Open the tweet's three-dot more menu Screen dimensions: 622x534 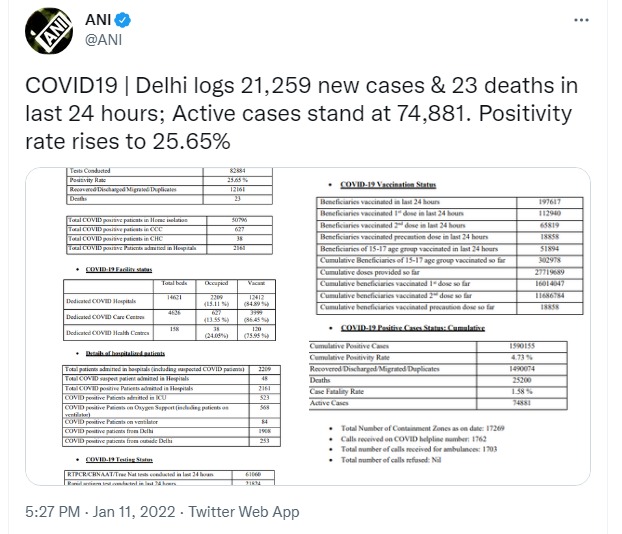(x=581, y=20)
